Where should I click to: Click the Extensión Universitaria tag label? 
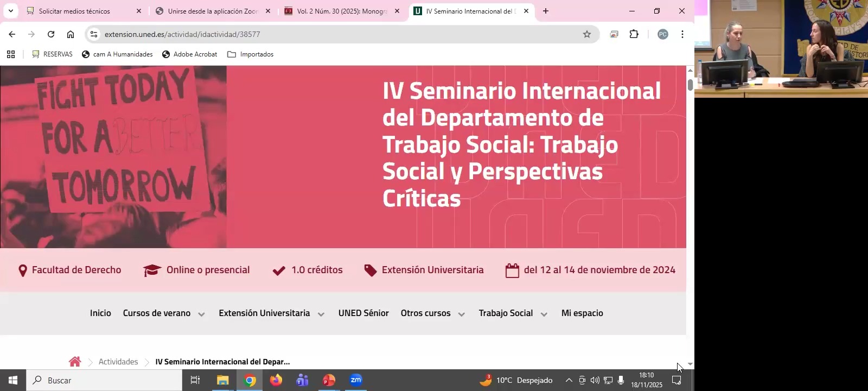click(432, 270)
